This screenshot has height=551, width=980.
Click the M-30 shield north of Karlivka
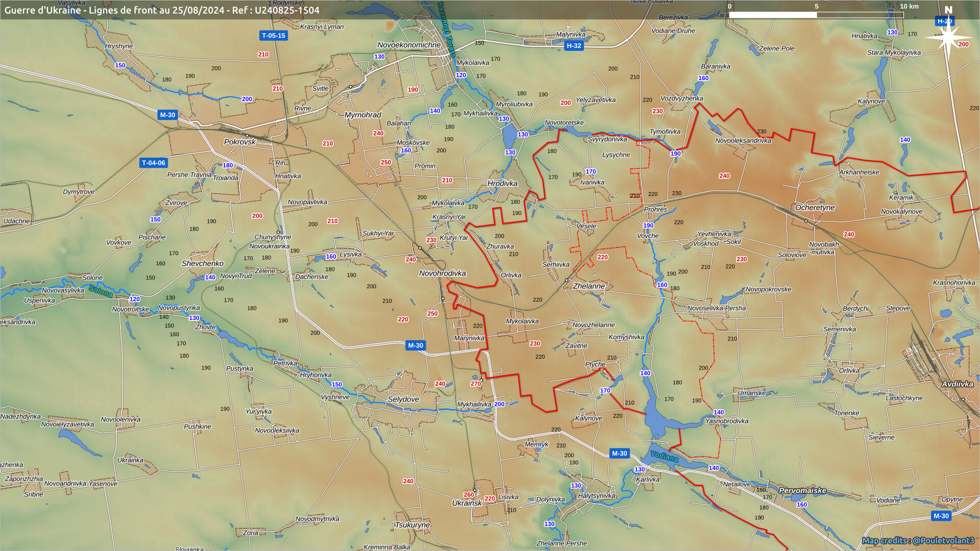pos(619,454)
